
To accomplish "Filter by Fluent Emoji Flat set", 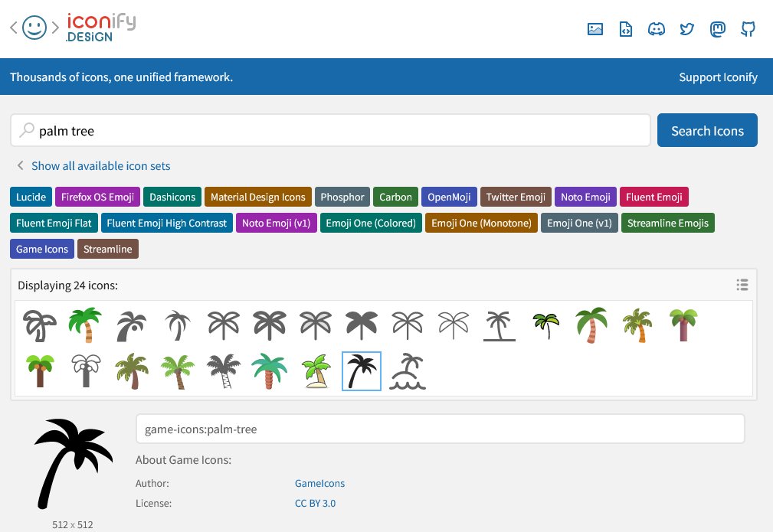I will click(x=54, y=224).
